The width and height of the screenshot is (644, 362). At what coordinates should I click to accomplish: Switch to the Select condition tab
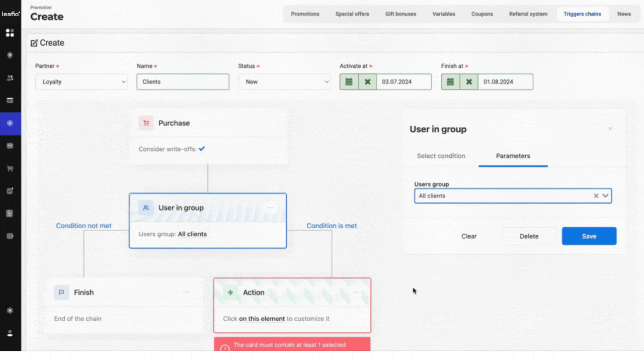(441, 156)
